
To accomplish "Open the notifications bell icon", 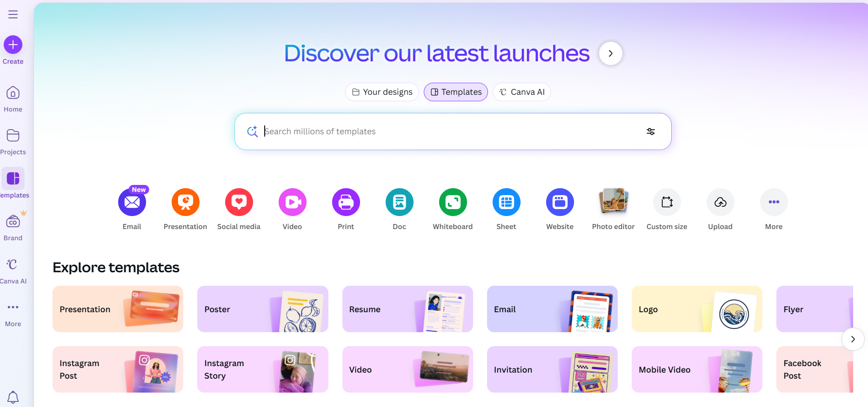I will click(13, 397).
